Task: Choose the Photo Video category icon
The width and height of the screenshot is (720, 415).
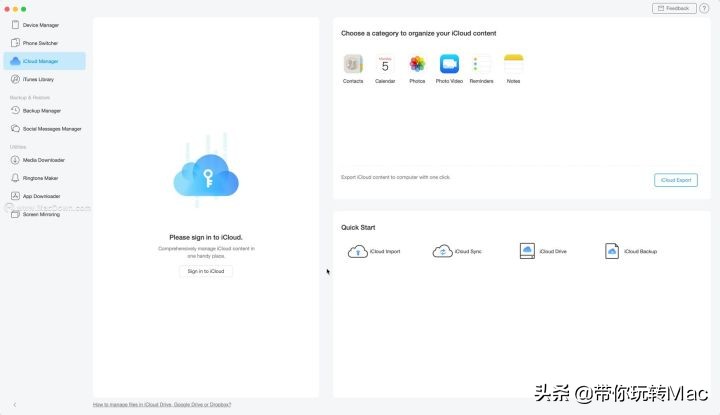Action: 449,64
